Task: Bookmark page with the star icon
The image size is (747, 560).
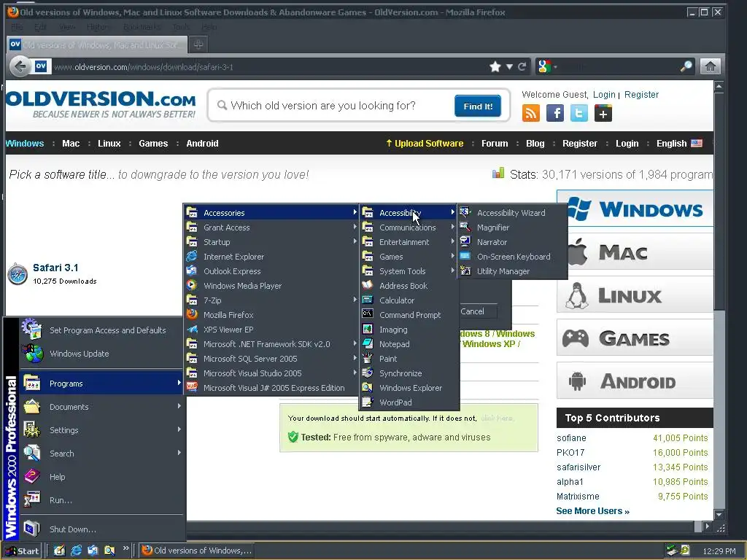Action: click(495, 66)
